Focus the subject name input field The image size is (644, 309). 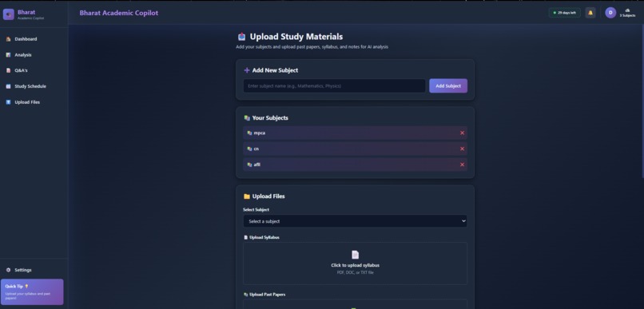pos(334,85)
